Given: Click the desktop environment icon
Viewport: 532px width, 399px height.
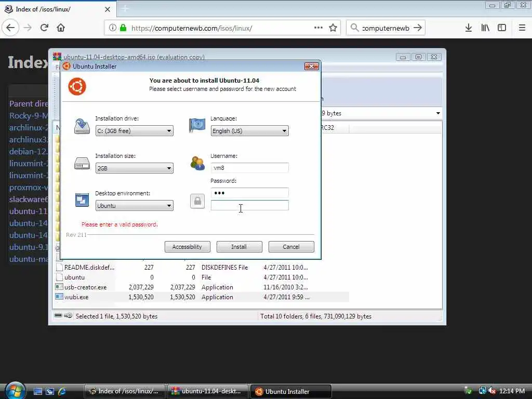Looking at the screenshot, I should click(82, 200).
